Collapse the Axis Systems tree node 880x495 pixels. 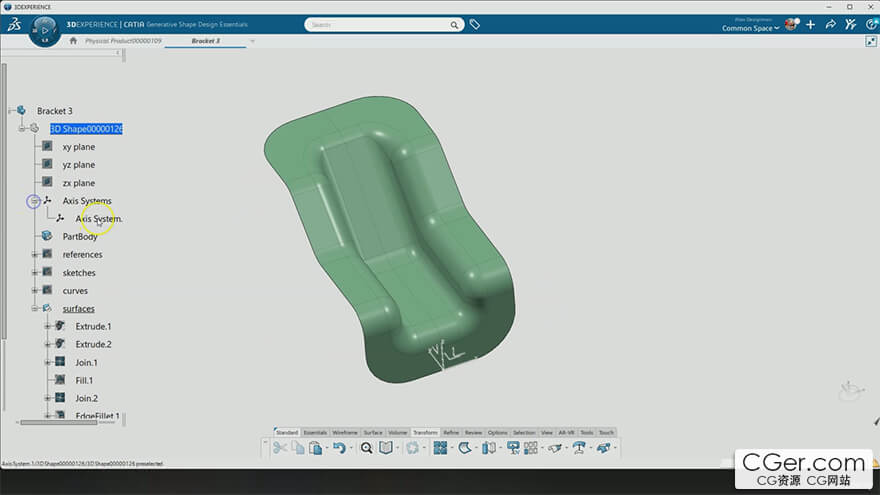coord(33,201)
